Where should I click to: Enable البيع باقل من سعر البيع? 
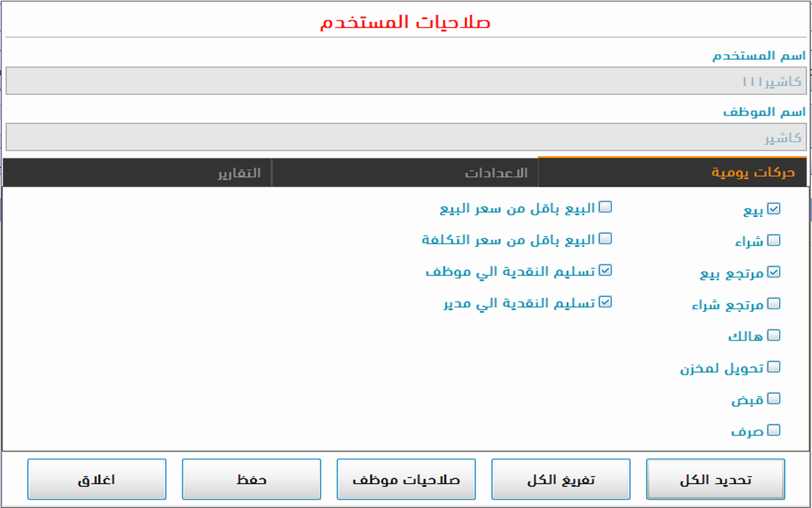point(605,207)
